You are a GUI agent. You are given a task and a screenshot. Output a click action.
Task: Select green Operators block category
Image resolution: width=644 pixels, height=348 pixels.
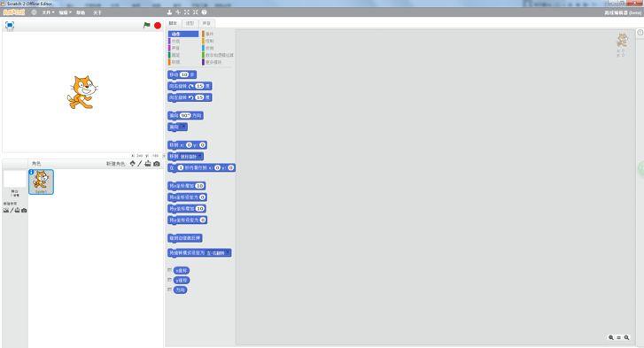[x=218, y=55]
